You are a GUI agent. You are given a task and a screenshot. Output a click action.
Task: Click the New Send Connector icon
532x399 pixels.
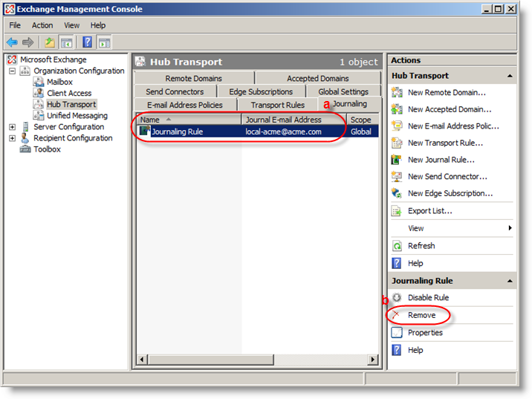(397, 176)
